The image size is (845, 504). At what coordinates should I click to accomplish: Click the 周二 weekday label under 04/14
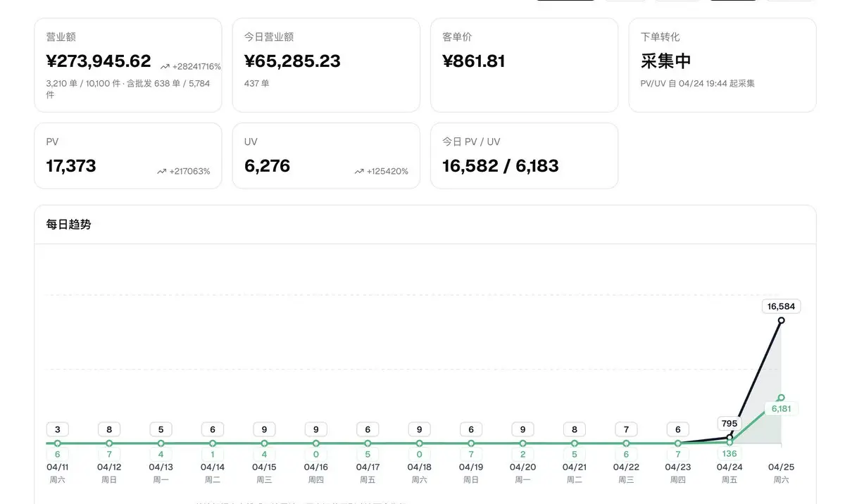(213, 480)
